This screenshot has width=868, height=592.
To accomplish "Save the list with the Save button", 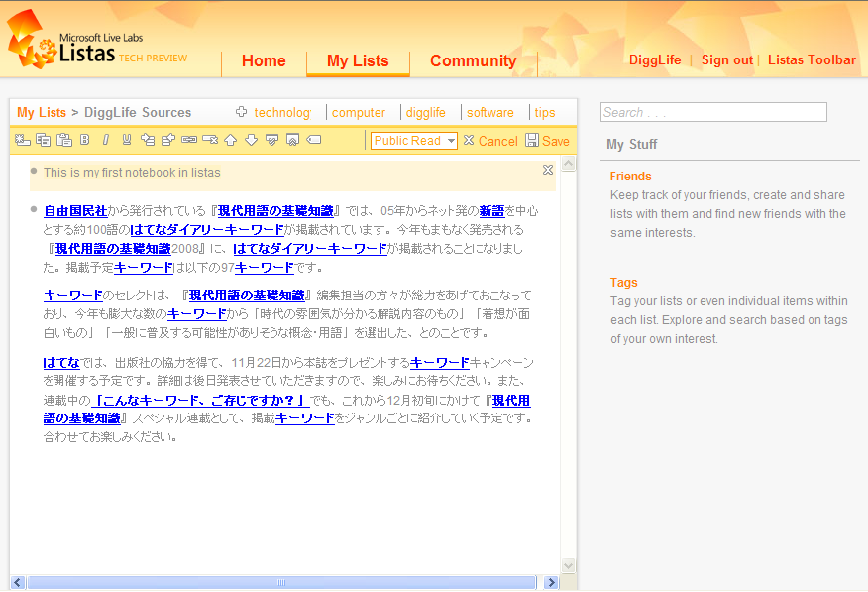I will tap(556, 141).
